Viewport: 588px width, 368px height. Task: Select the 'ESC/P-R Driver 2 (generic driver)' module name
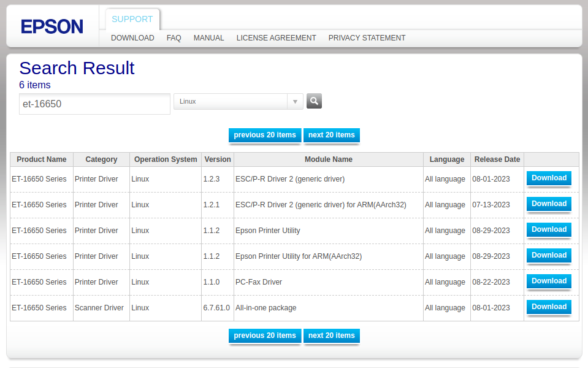[290, 179]
